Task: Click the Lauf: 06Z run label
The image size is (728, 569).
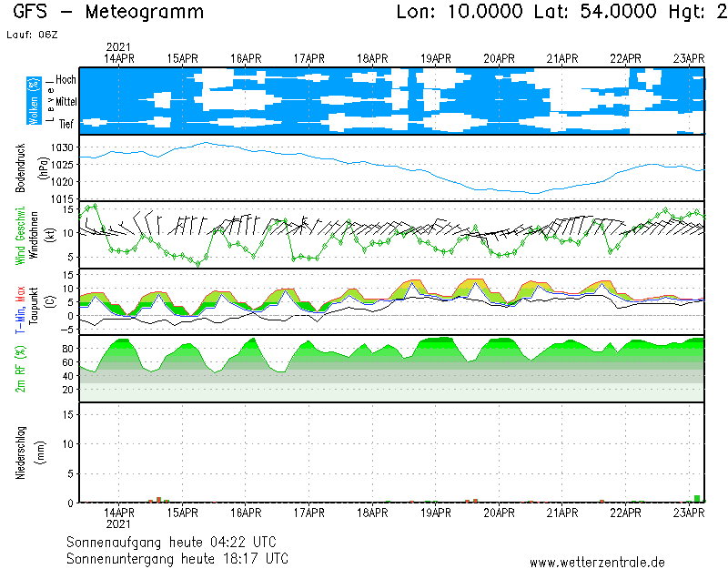Action: pyautogui.click(x=32, y=34)
